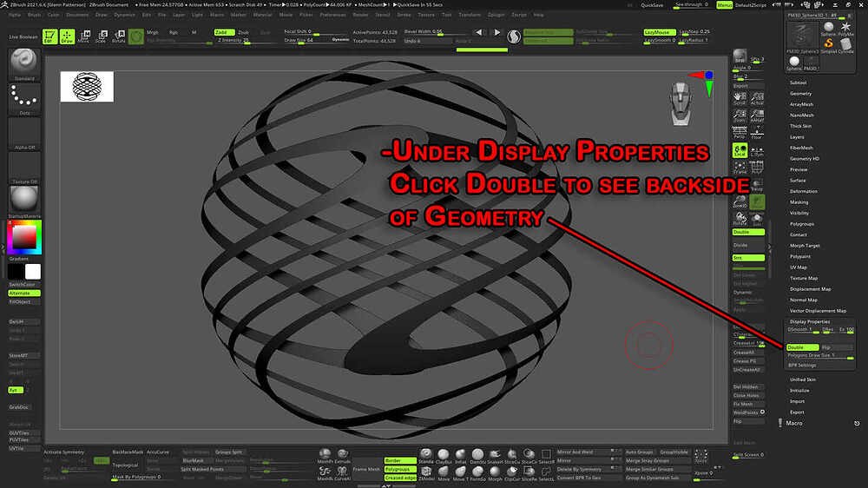Activate the Edit mode button

(x=49, y=37)
